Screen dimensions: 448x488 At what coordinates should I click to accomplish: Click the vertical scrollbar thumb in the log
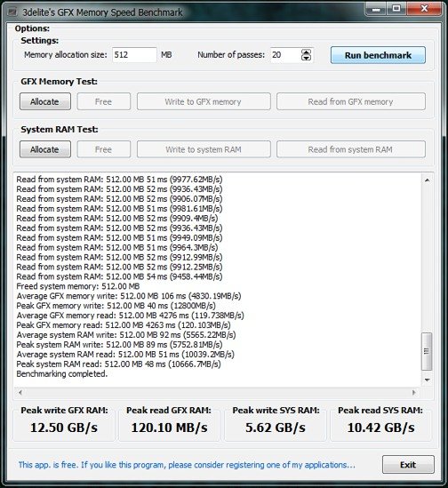[x=427, y=351]
